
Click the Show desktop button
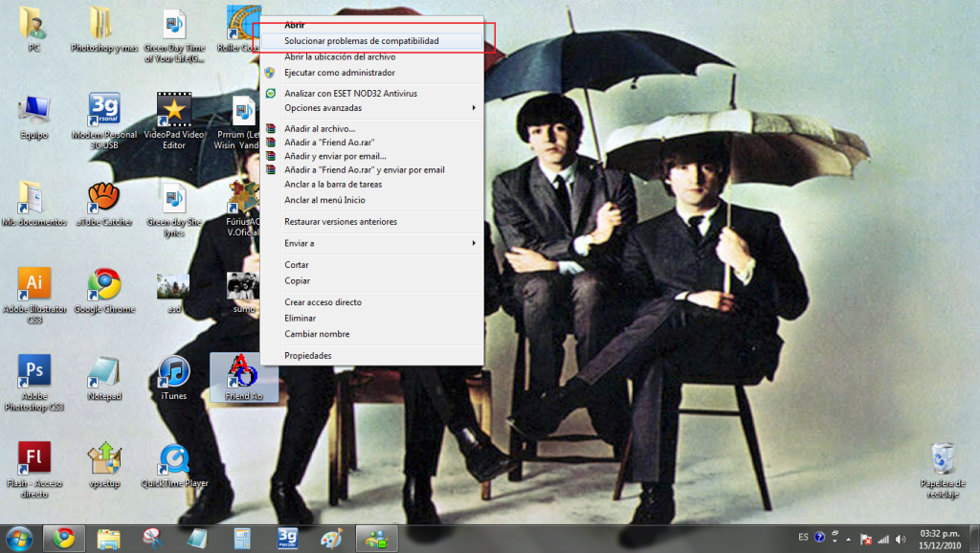(x=973, y=539)
